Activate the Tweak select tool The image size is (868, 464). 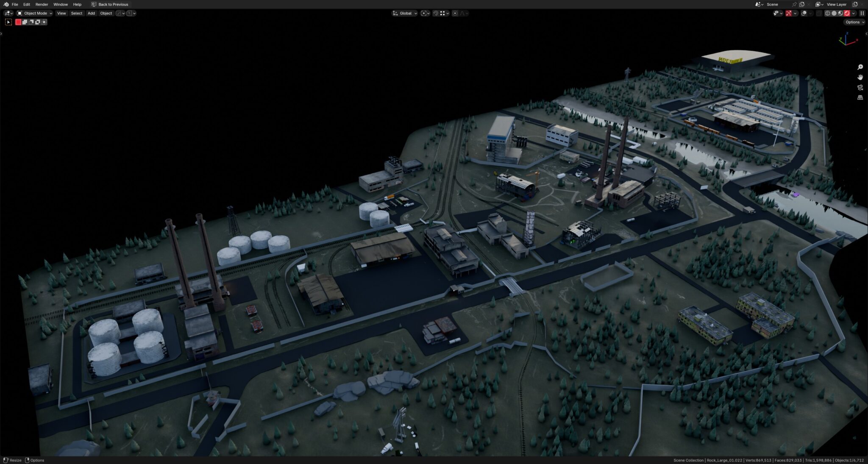(8, 22)
